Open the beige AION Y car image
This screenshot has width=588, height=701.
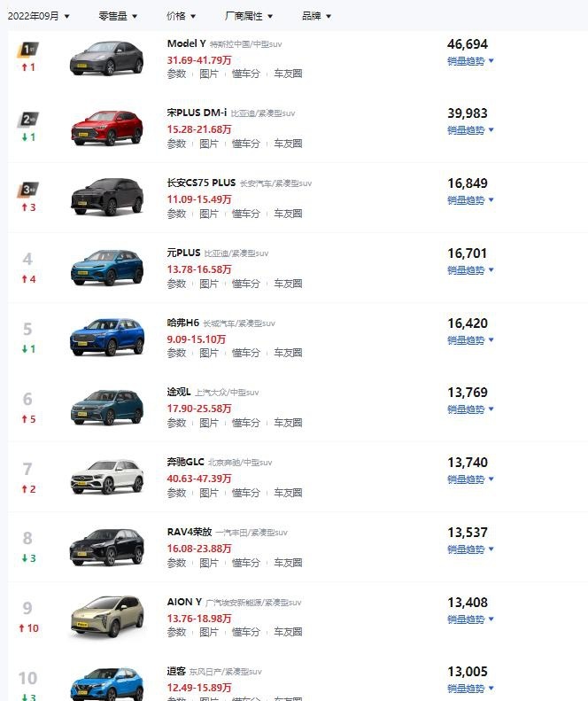click(107, 617)
